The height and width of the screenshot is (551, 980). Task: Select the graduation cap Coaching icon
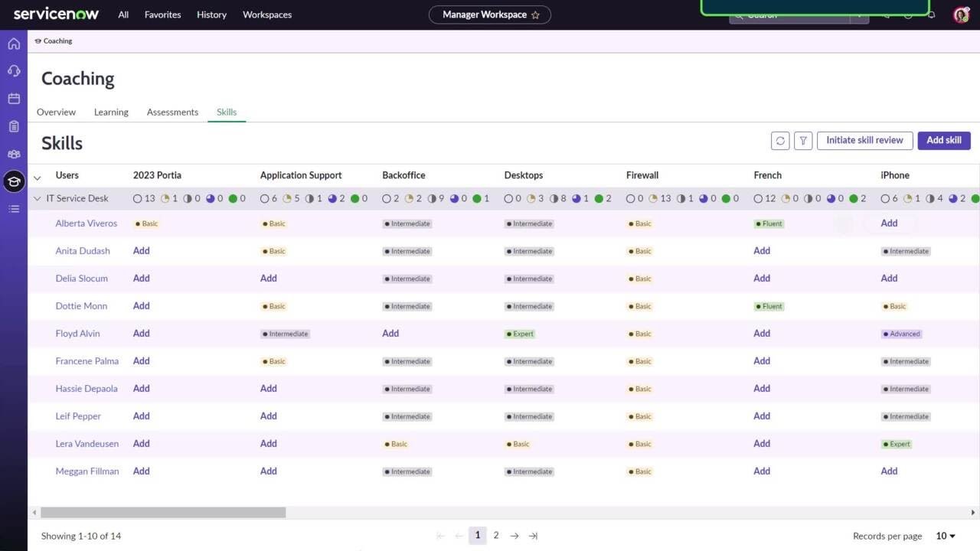(14, 181)
